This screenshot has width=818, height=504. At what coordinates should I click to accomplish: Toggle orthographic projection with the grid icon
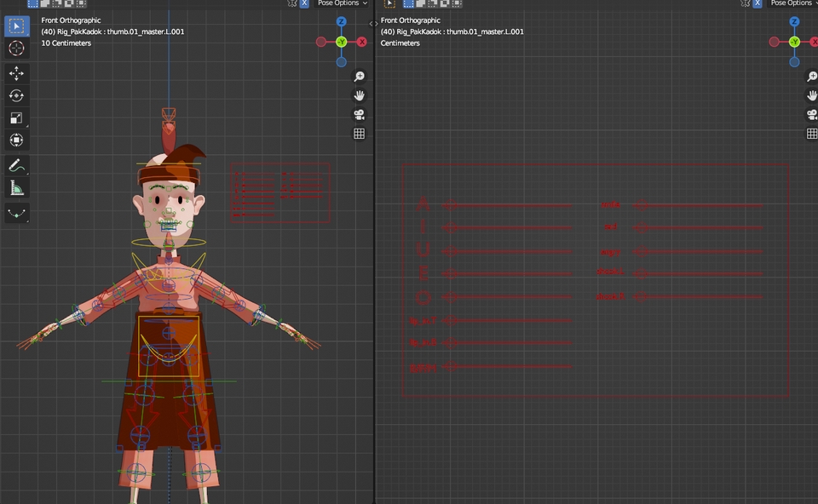point(359,133)
